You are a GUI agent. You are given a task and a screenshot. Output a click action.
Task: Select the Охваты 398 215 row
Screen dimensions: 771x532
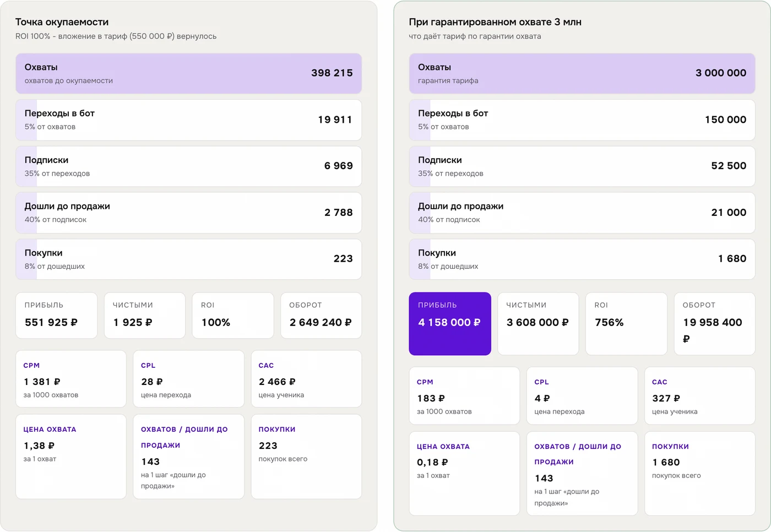click(x=188, y=73)
